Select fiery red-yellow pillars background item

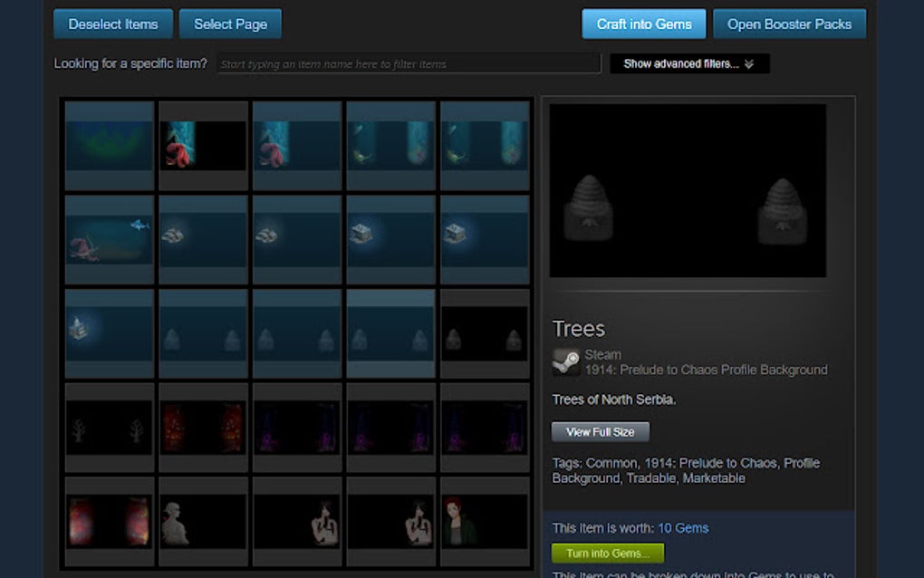[110, 522]
